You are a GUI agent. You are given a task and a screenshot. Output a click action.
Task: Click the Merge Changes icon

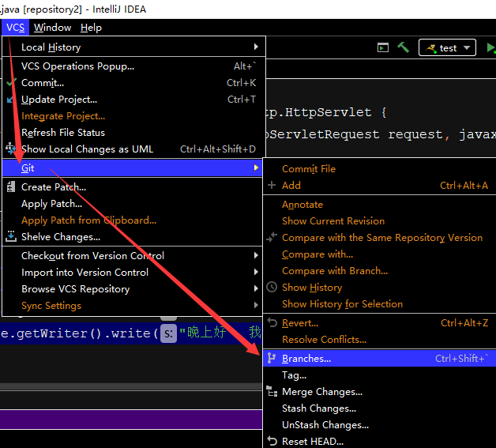[272, 391]
